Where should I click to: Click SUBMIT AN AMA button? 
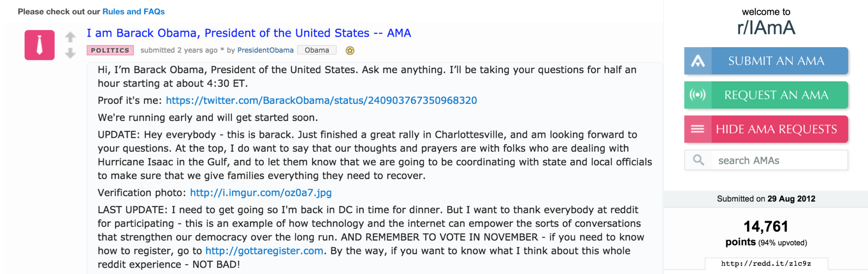pos(766,61)
